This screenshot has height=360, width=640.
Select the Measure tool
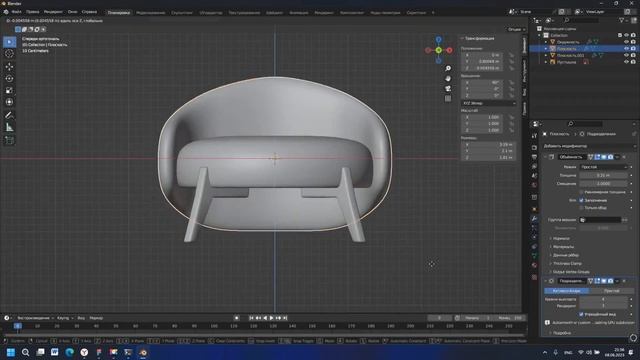tap(9, 127)
